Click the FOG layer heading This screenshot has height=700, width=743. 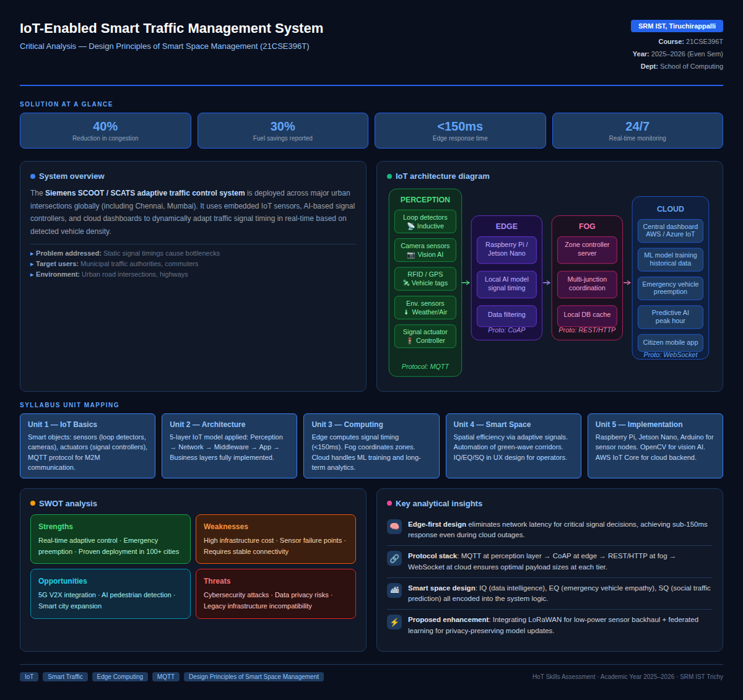tap(587, 227)
